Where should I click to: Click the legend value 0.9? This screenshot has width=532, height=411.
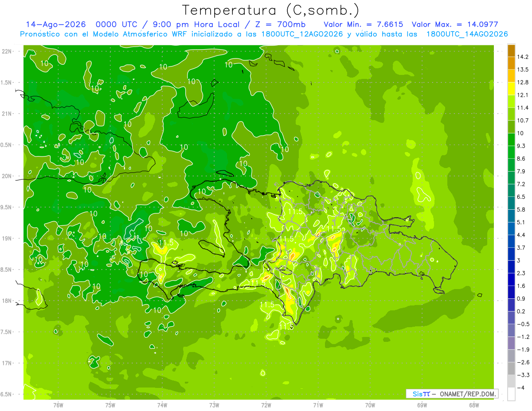[x=521, y=298]
